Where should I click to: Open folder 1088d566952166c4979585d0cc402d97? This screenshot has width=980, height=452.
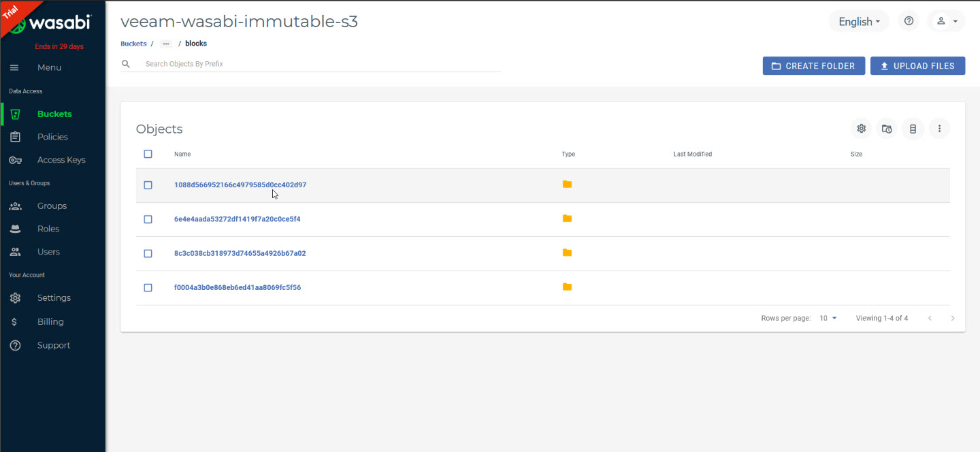tap(240, 184)
